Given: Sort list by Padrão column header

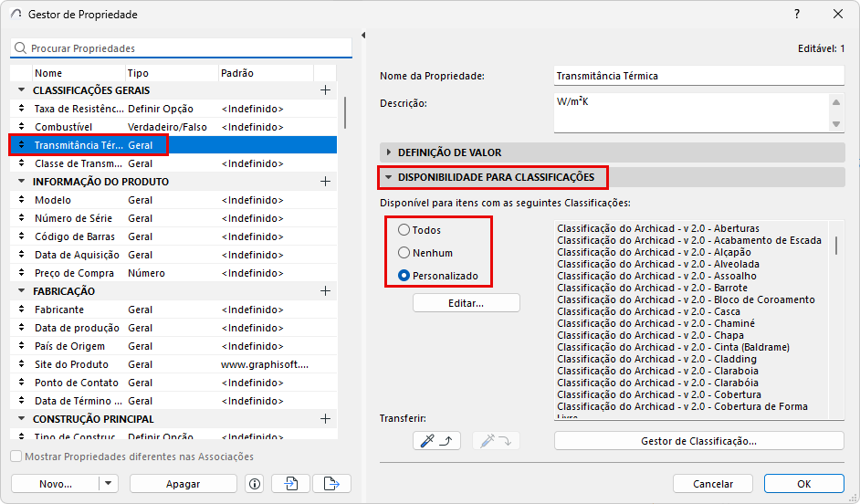Looking at the screenshot, I should [266, 73].
